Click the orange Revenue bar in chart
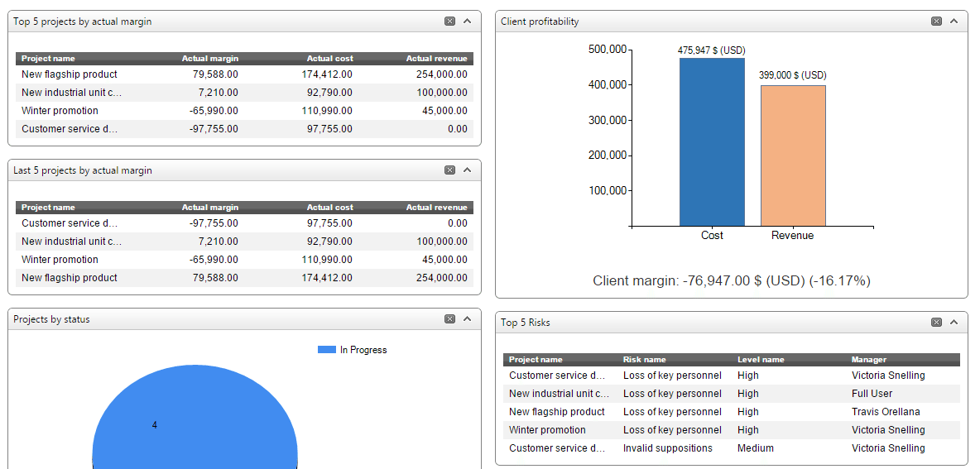 pyautogui.click(x=793, y=156)
